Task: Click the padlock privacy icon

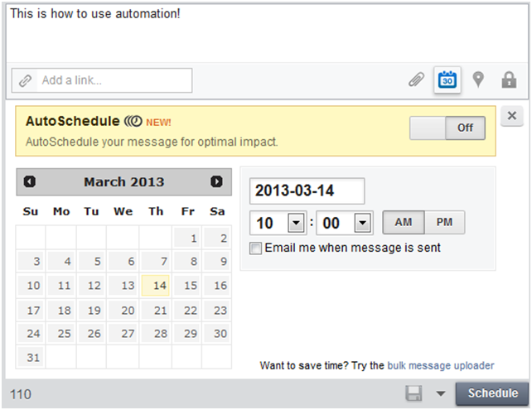Action: click(x=509, y=80)
